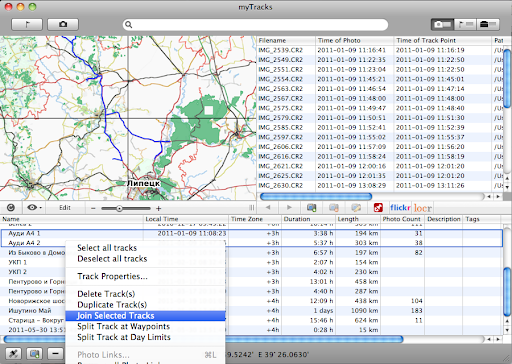Viewport: 512px width, 364px height.
Task: Click the map zoom slider knob
Action: (x=119, y=209)
